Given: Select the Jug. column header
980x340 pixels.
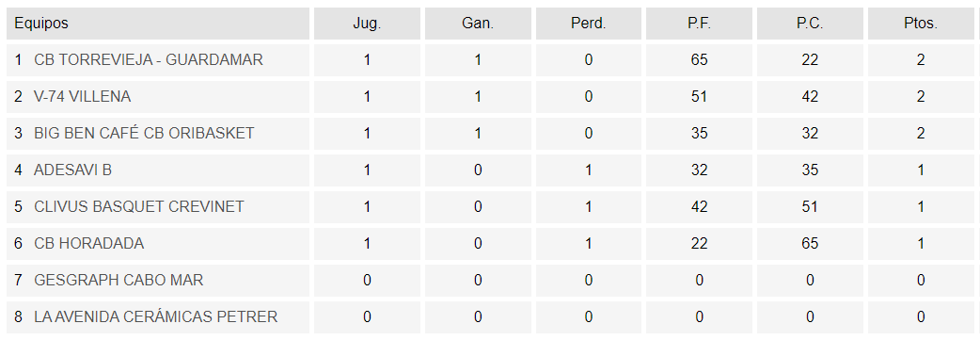Looking at the screenshot, I should click(x=367, y=24).
